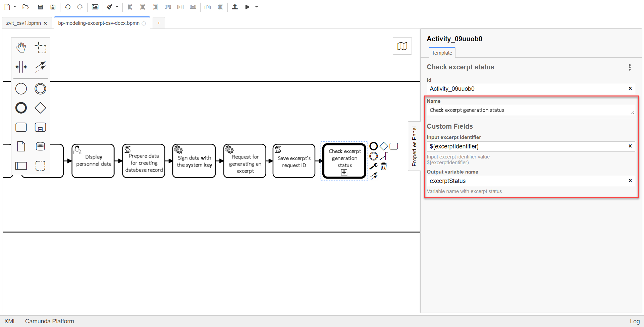
Task: Click the start instance play icon
Action: (x=247, y=7)
